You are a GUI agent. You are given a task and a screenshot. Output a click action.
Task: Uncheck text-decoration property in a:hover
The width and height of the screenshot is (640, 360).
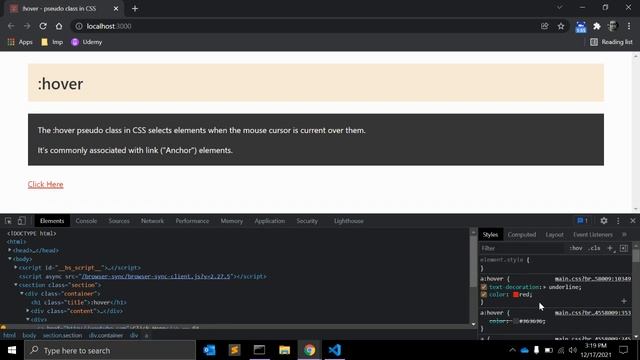tap(484, 287)
